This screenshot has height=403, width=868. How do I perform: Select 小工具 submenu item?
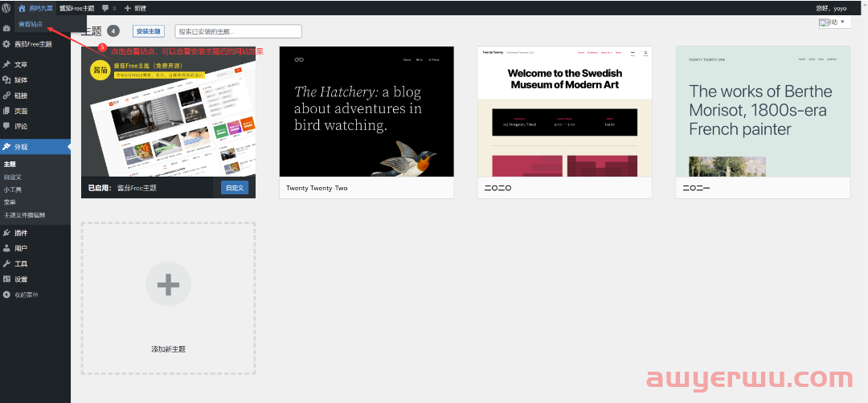point(13,189)
